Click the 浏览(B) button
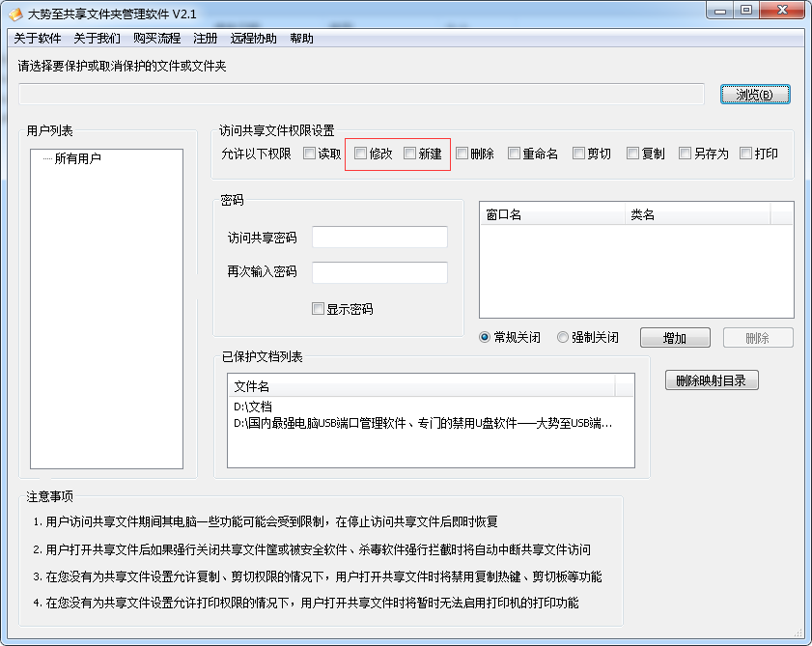This screenshot has height=646, width=812. [755, 95]
